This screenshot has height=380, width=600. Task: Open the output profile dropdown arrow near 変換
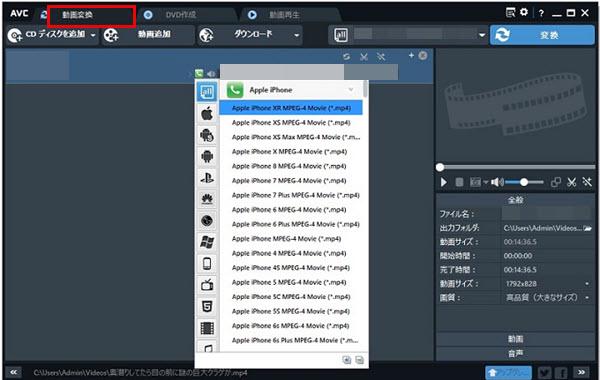pos(482,35)
